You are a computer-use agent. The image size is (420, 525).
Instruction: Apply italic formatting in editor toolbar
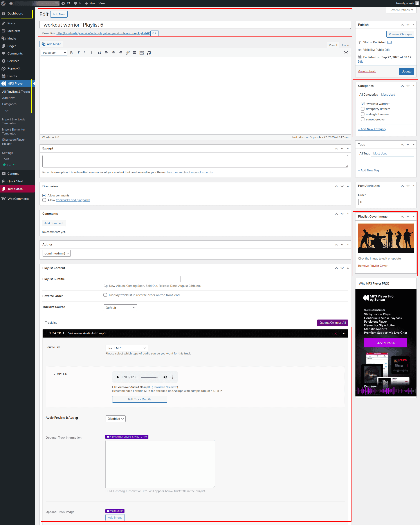(78, 53)
